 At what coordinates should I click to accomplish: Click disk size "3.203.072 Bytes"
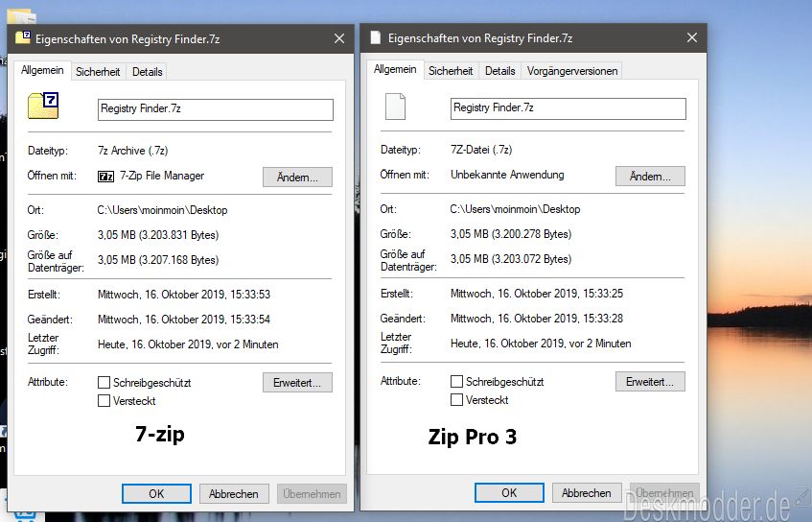coord(531,259)
